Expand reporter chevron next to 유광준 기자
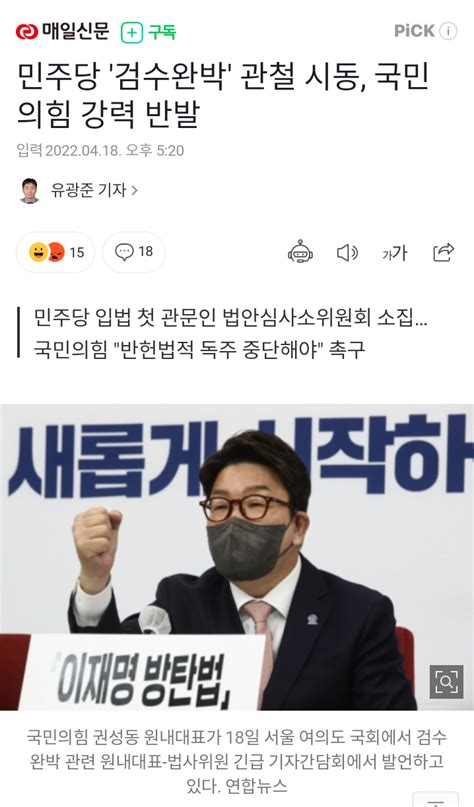Image resolution: width=474 pixels, height=807 pixels. (x=135, y=190)
